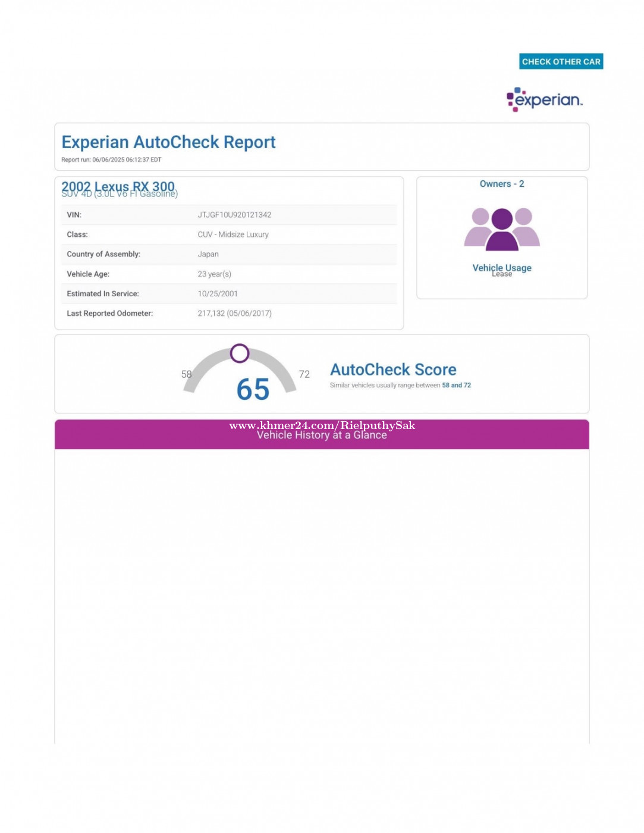Click the Owners - 2 heading
The width and height of the screenshot is (644, 833).
(x=502, y=184)
